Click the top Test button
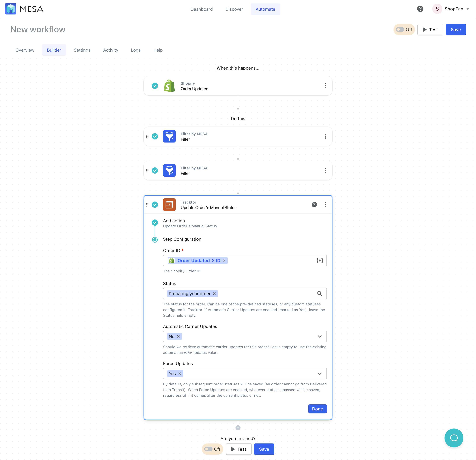This screenshot has height=460, width=476. click(430, 30)
